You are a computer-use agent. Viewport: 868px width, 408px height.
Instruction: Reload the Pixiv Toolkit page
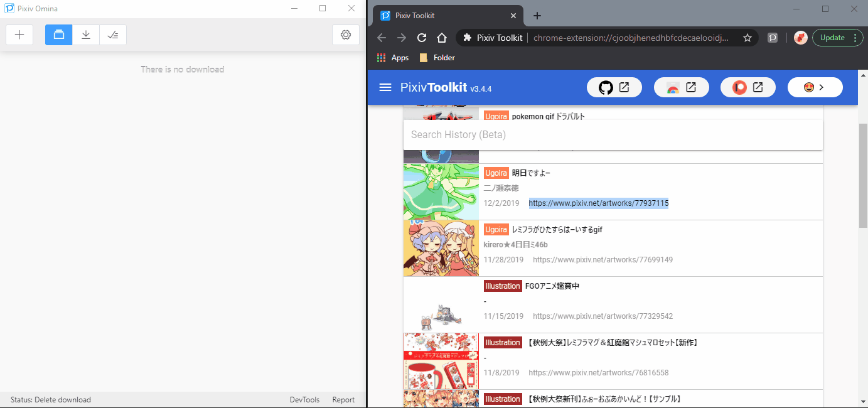coord(422,38)
